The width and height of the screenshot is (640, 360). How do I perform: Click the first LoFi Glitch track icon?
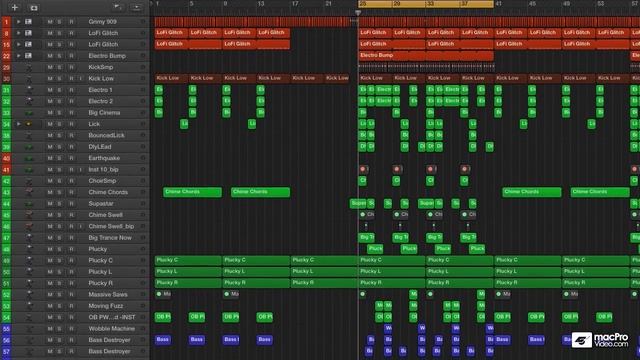29,33
